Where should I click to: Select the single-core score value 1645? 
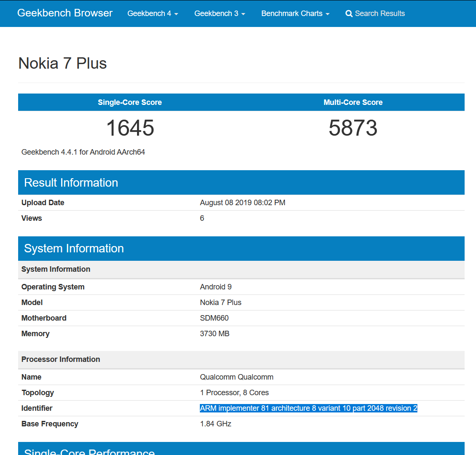(x=130, y=128)
